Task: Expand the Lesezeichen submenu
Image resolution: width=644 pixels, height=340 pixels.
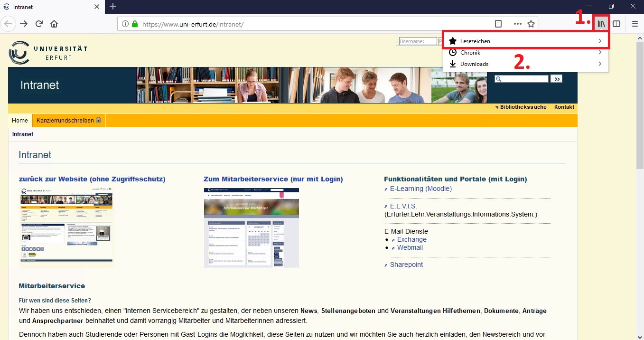Action: [x=525, y=41]
